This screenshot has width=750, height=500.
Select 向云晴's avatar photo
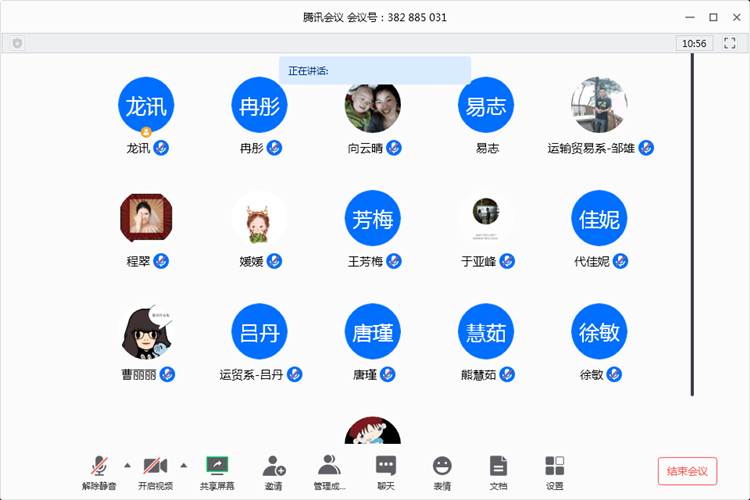coord(373,105)
